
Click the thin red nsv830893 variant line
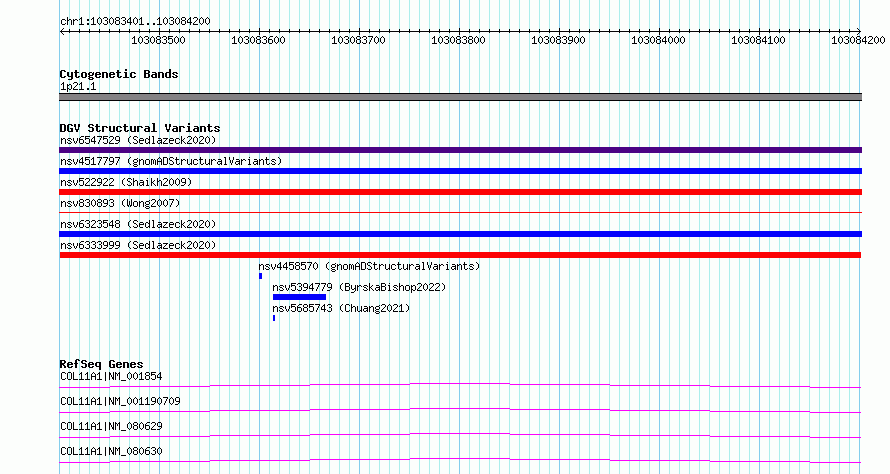pos(460,212)
